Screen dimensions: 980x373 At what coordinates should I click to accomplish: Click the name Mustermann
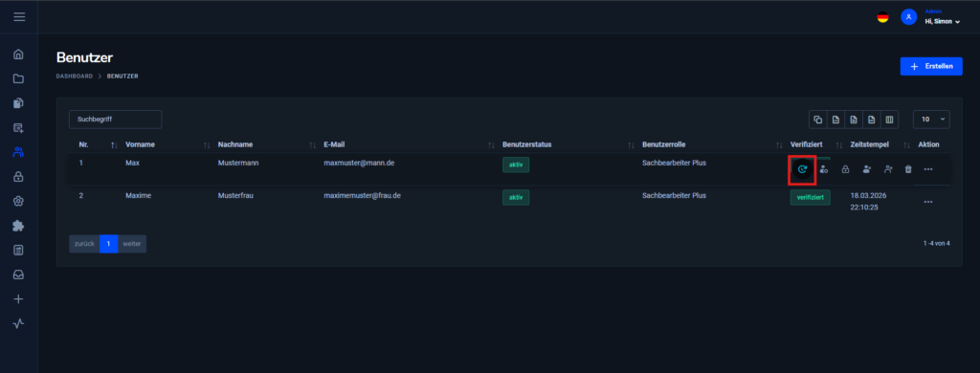click(x=238, y=163)
